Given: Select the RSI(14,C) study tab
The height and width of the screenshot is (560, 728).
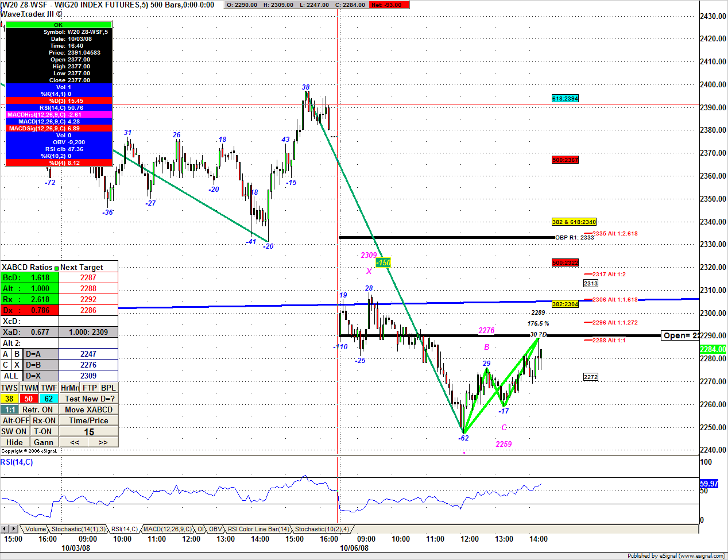Looking at the screenshot, I should pyautogui.click(x=124, y=529).
